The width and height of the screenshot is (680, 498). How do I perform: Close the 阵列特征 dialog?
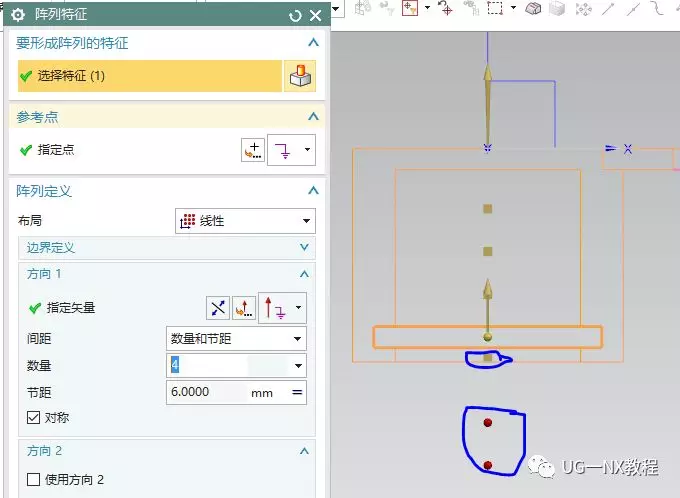[x=316, y=16]
